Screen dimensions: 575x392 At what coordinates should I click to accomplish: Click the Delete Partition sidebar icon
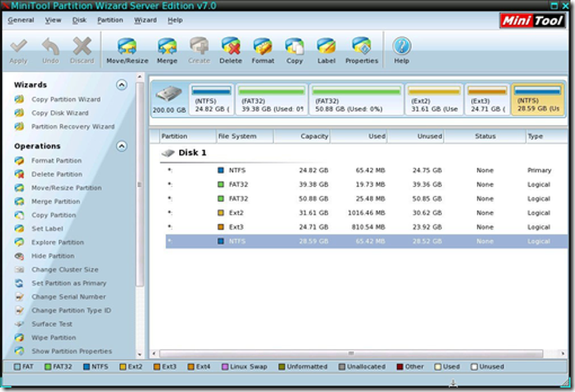click(20, 174)
